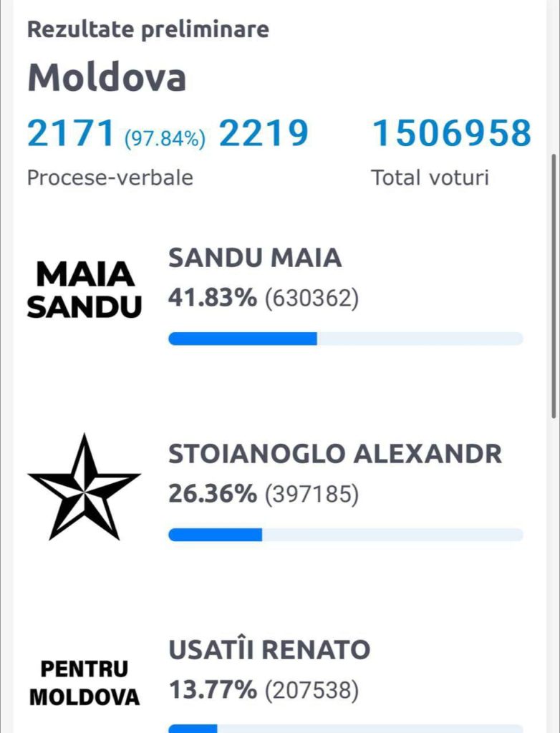The height and width of the screenshot is (733, 560).
Task: Click the Pentru Moldova party logo
Action: pyautogui.click(x=84, y=682)
